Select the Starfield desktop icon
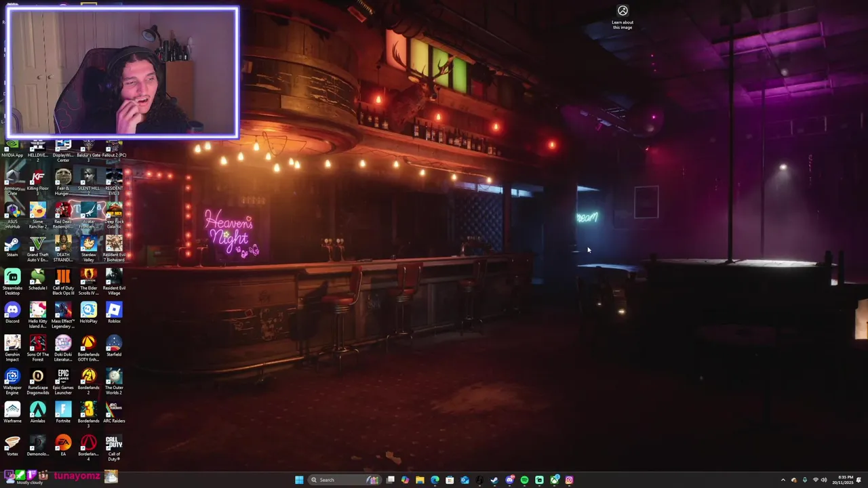This screenshot has width=868, height=488. click(114, 346)
